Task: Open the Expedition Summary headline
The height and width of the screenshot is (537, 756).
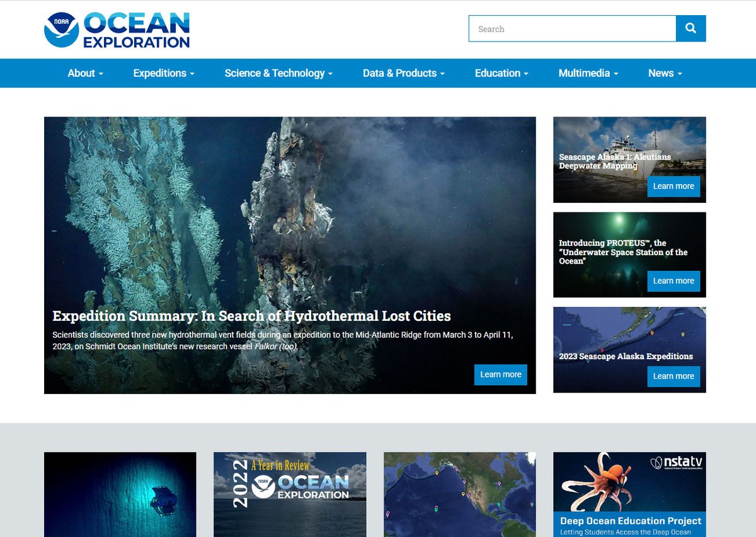Action: coord(251,316)
